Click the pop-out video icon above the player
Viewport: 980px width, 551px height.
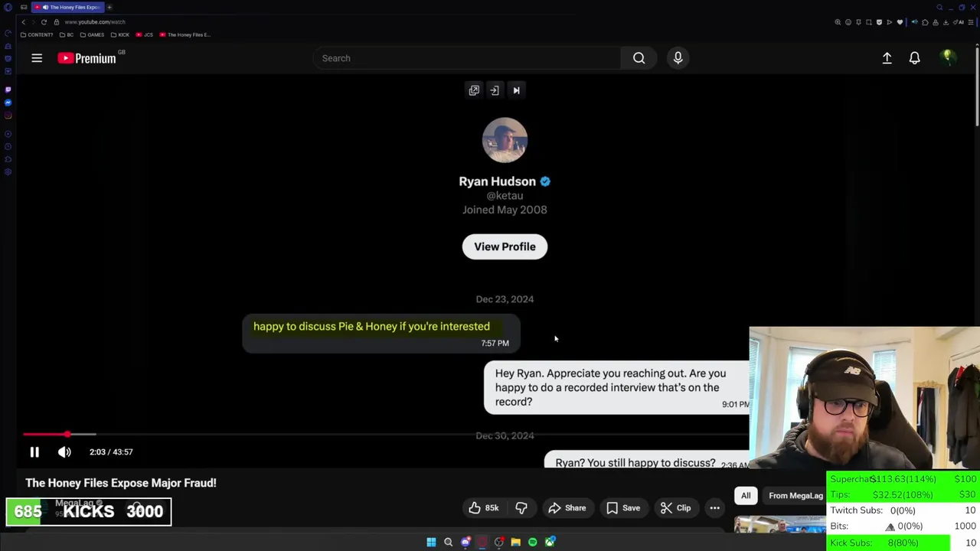pos(474,90)
